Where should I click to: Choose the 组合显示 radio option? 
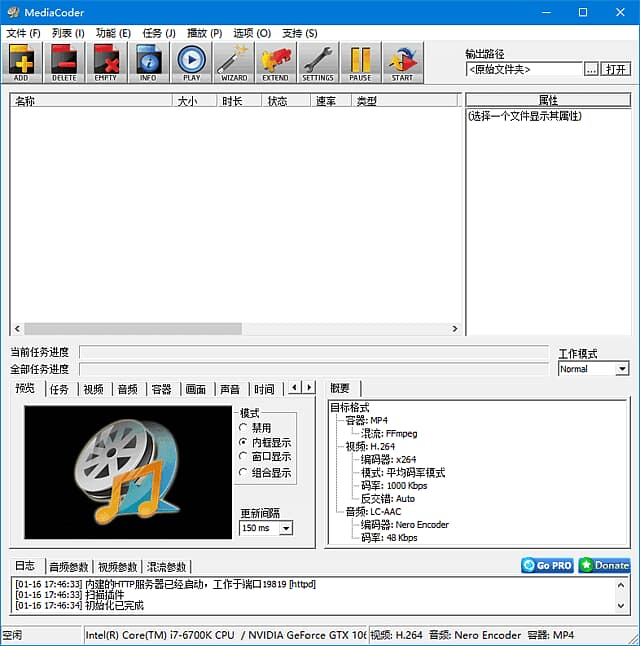point(244,472)
